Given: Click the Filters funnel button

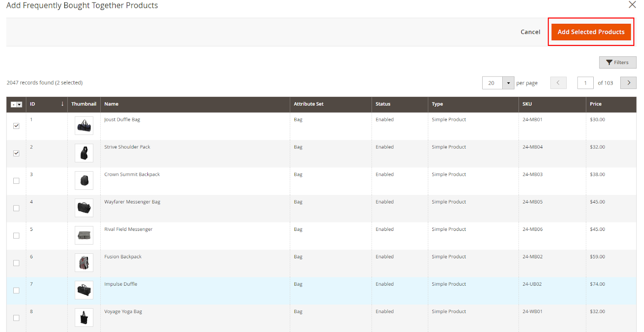Looking at the screenshot, I should point(617,62).
